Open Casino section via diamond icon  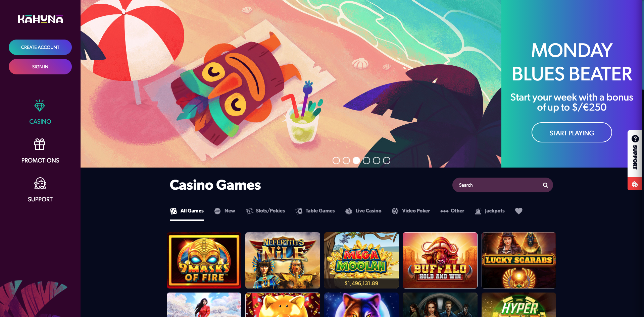point(40,106)
